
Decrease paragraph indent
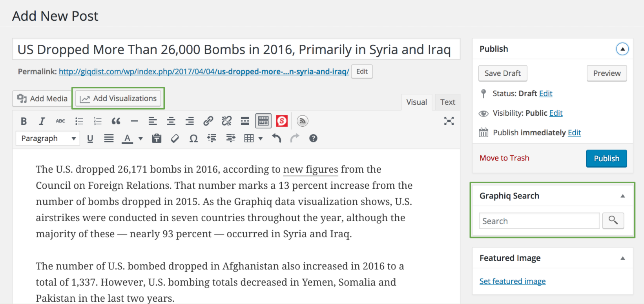tap(212, 138)
